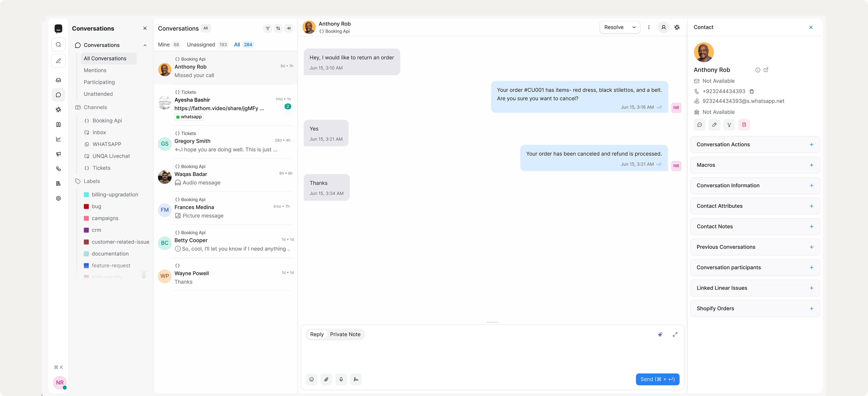Select All Conversations in sidebar

pos(108,59)
